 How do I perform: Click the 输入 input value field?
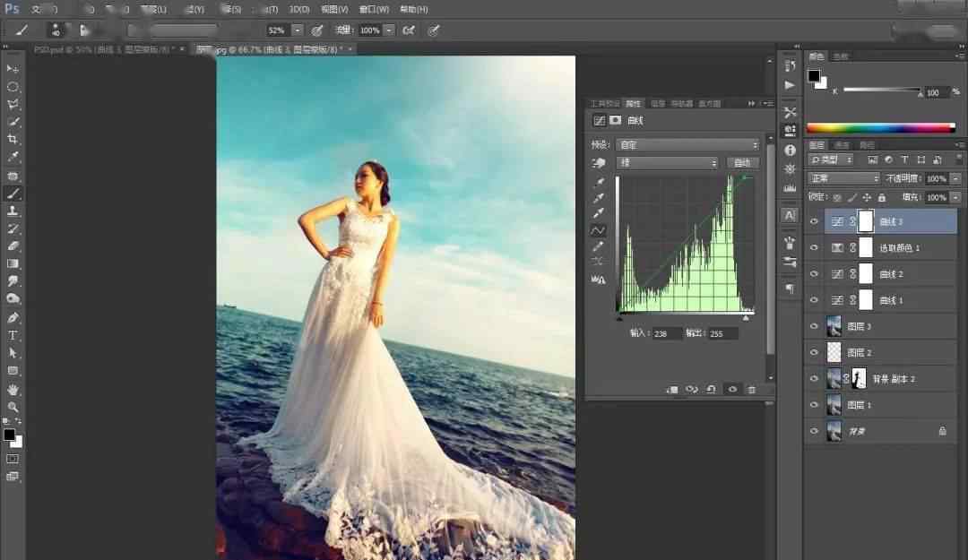(666, 333)
